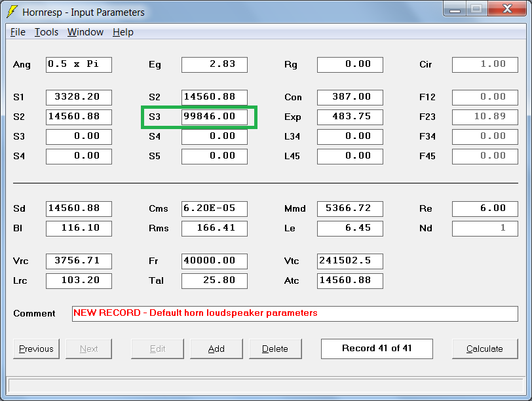Click the Mmd label
Screen dimensions: 532x401
295,208
